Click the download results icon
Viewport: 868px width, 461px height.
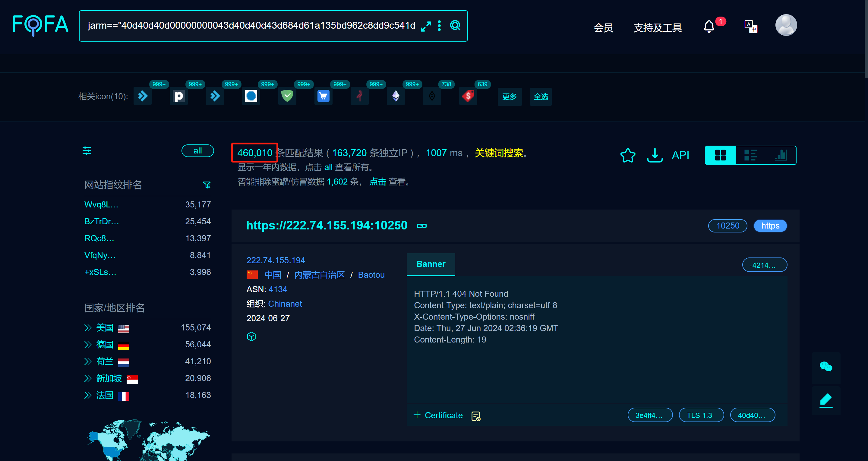tap(655, 155)
